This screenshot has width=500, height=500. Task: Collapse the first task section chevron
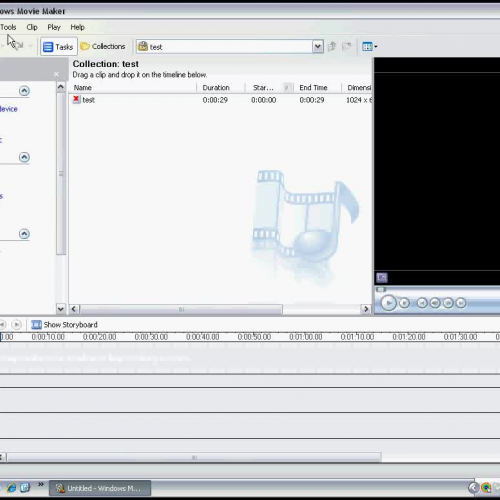click(24, 91)
